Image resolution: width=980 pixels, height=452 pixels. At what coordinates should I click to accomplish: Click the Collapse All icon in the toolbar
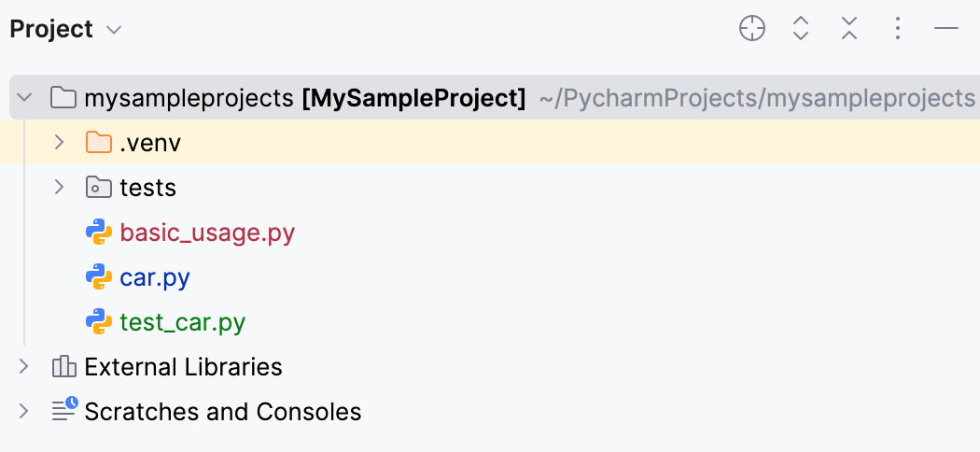coord(848,29)
